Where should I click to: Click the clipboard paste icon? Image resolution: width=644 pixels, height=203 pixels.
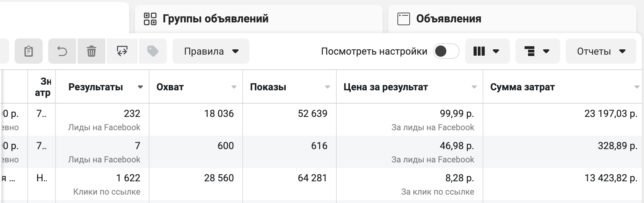29,51
